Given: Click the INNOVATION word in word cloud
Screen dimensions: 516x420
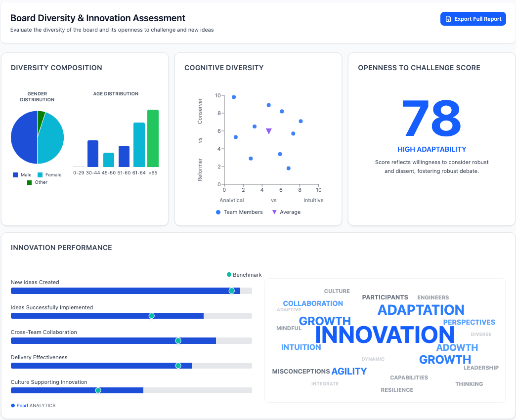Looking at the screenshot, I should [385, 335].
